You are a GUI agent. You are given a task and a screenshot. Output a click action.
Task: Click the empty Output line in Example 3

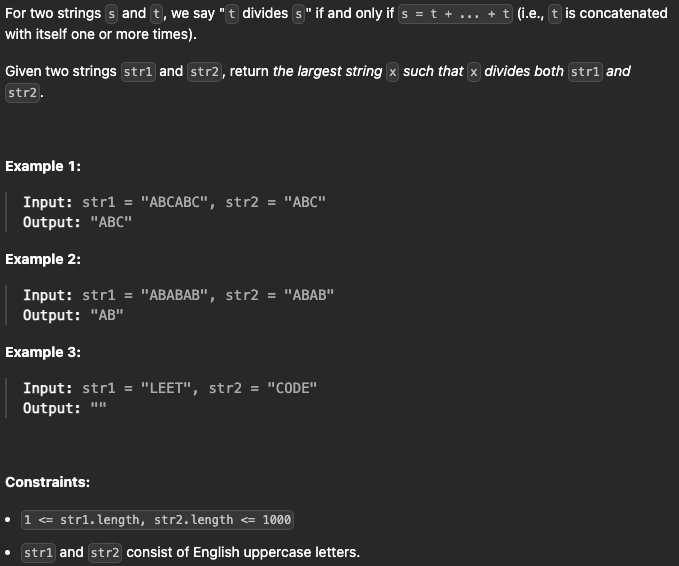(x=65, y=408)
